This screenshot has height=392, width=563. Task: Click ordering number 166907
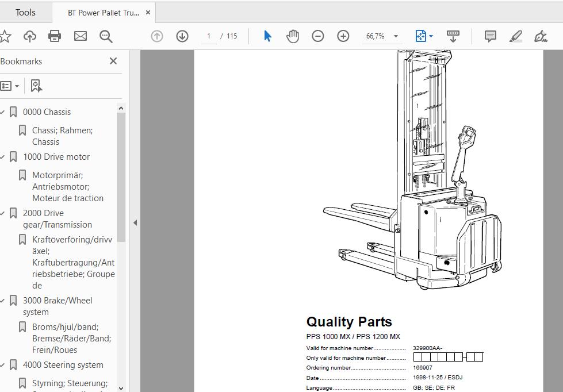point(423,368)
